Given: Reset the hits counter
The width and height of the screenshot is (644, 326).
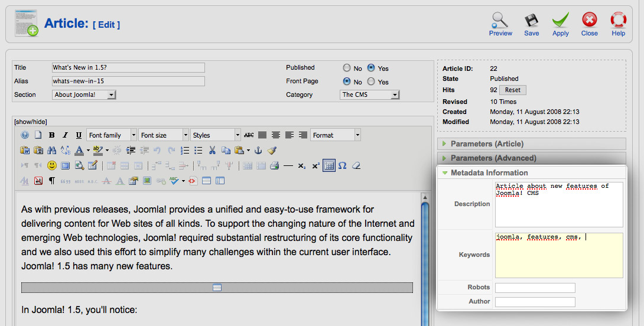Looking at the screenshot, I should click(x=513, y=90).
